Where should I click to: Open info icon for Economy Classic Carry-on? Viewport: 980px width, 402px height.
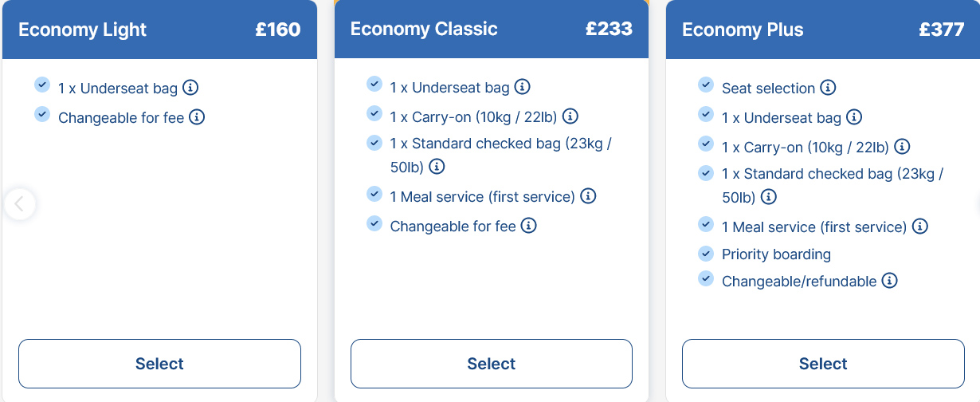point(570,116)
